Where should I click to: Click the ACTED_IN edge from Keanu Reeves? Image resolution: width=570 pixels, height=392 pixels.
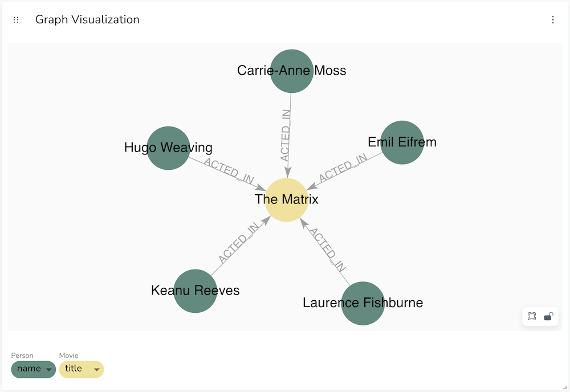pos(239,242)
